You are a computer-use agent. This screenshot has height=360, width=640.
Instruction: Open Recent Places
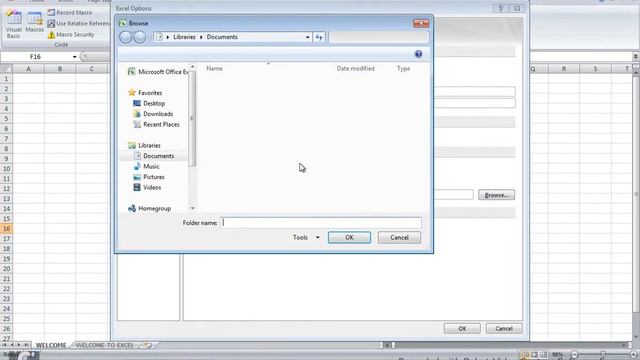coord(157,124)
